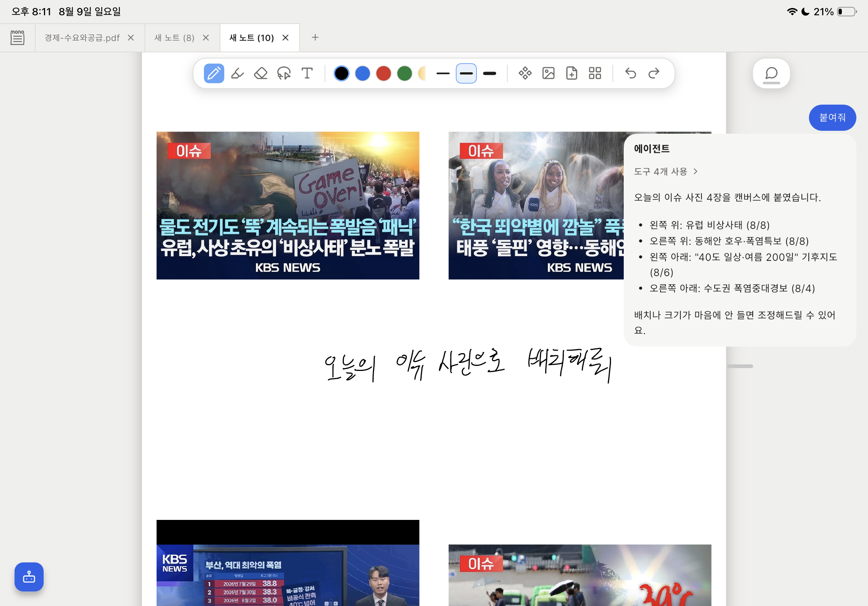
Task: Pick the partially hidden yellow color
Action: pyautogui.click(x=422, y=73)
